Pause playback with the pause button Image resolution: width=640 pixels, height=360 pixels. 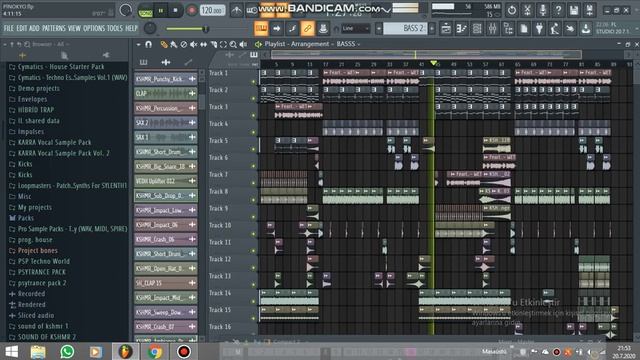pyautogui.click(x=160, y=11)
